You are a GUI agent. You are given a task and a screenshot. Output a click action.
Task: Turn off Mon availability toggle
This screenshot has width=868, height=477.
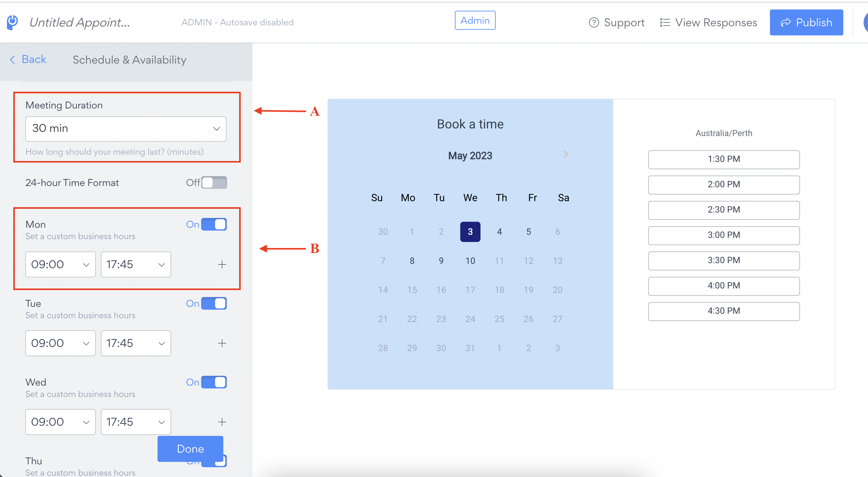pyautogui.click(x=214, y=224)
